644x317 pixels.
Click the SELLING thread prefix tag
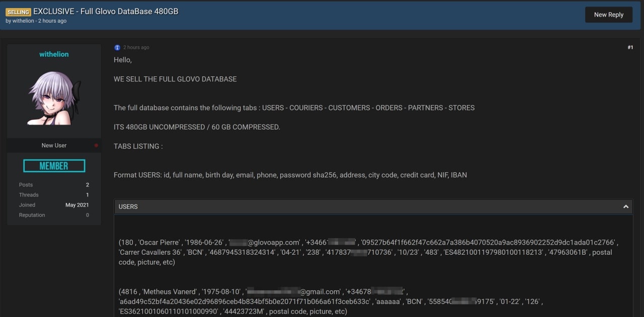pos(18,12)
